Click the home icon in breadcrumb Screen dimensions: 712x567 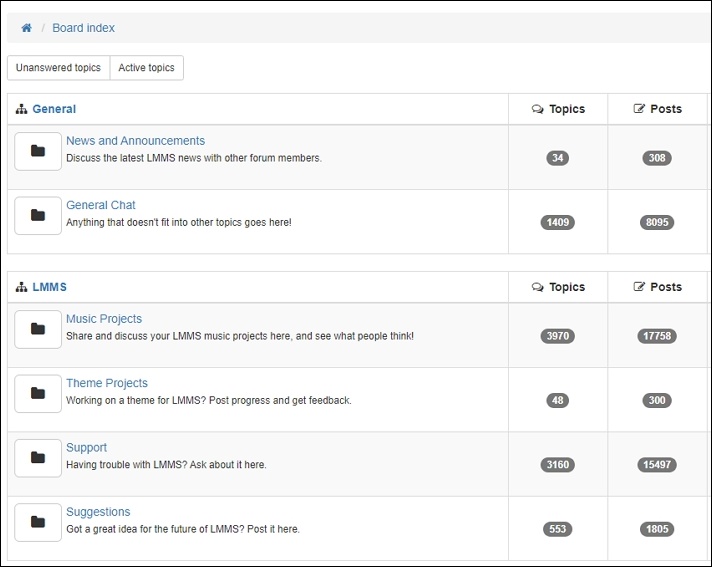[26, 28]
